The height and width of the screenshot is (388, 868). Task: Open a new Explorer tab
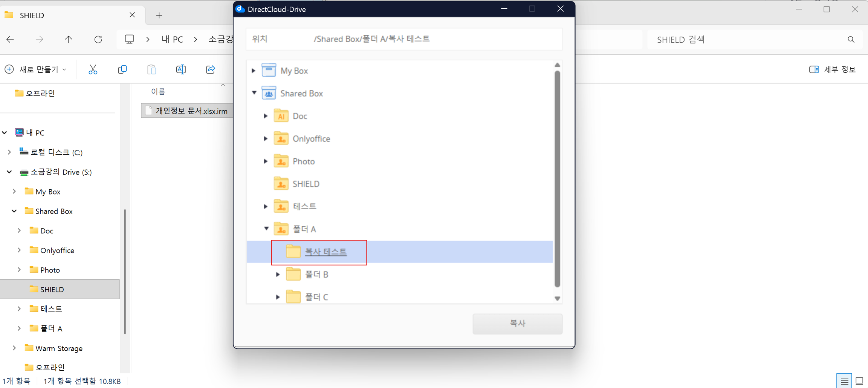[159, 15]
